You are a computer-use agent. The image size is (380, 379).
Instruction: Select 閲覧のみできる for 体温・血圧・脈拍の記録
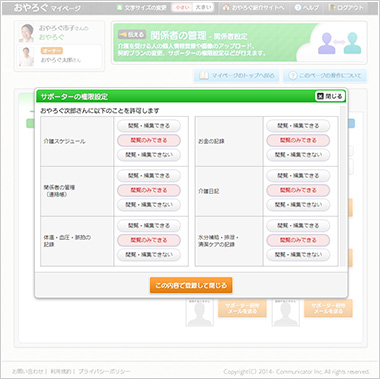tap(149, 240)
